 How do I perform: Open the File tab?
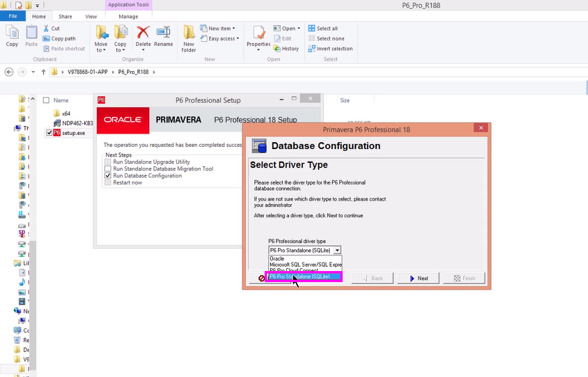[x=13, y=16]
